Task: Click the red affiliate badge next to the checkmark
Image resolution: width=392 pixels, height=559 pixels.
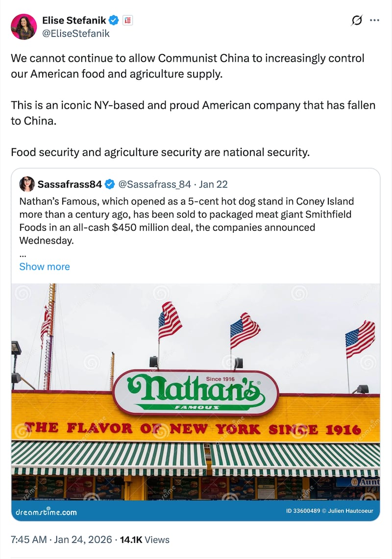Action: pyautogui.click(x=127, y=21)
